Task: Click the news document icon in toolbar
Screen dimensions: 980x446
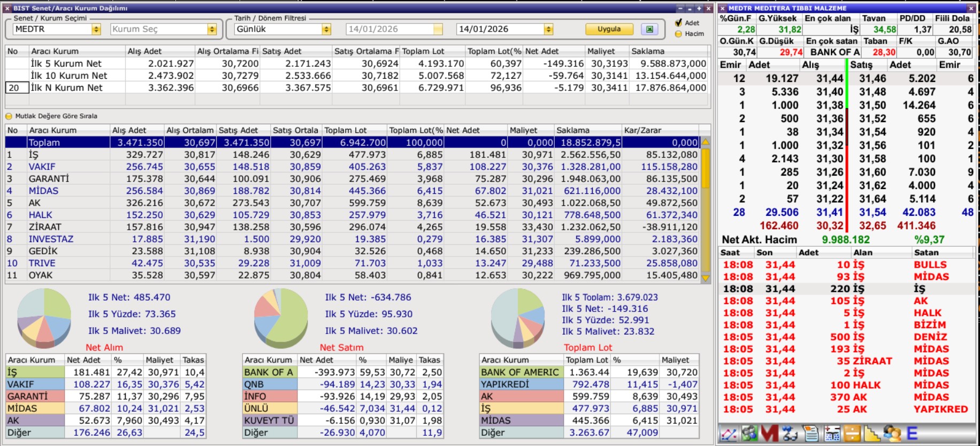Action: (x=811, y=433)
